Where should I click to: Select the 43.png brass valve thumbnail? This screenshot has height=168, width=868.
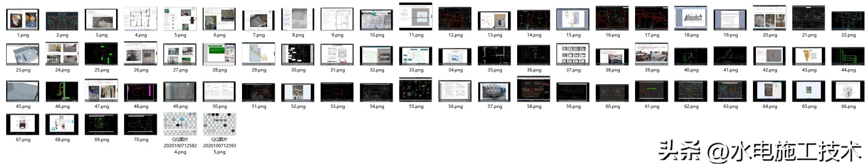point(809,56)
